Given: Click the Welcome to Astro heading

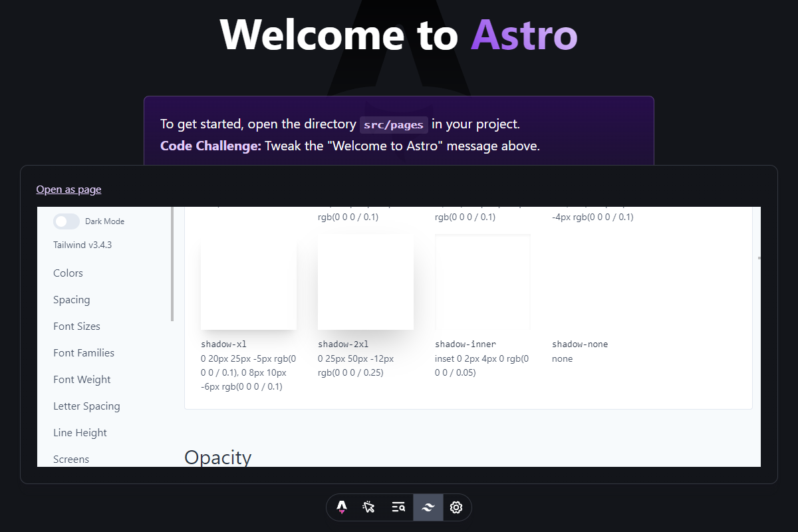Looking at the screenshot, I should (398, 34).
